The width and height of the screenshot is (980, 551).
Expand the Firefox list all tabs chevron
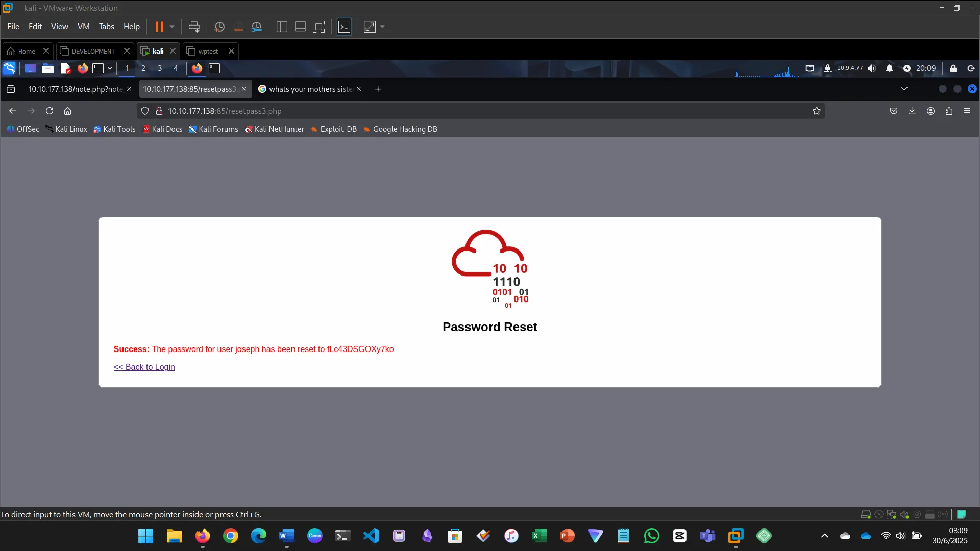tap(904, 89)
